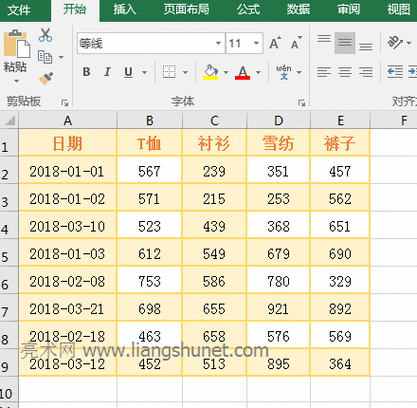Switch to the 视图 tab
The width and height of the screenshot is (417, 408).
[x=399, y=10]
